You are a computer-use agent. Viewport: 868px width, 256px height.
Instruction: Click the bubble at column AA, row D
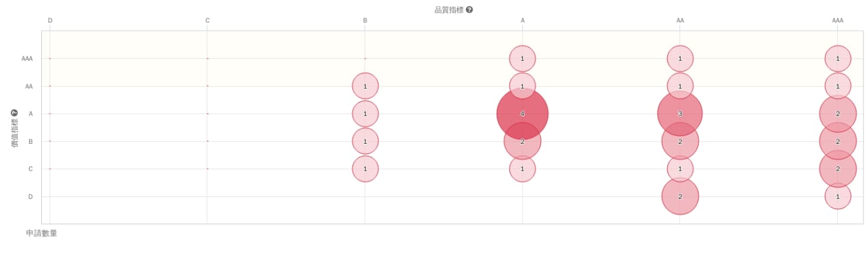point(680,196)
